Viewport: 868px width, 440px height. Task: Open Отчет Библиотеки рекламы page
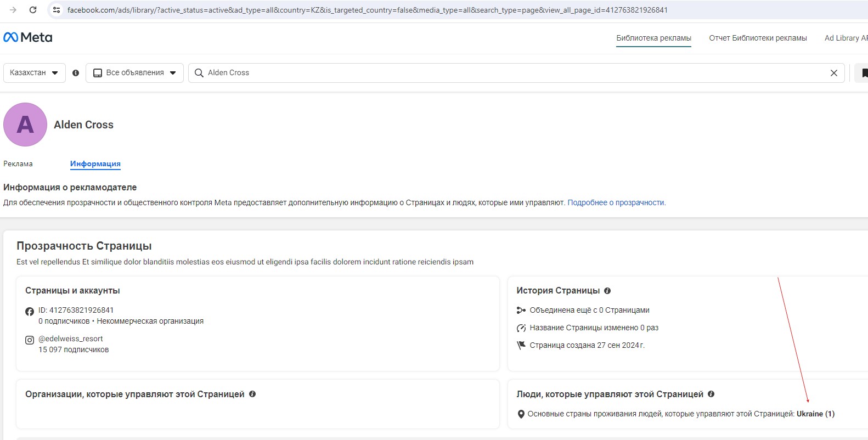click(758, 38)
